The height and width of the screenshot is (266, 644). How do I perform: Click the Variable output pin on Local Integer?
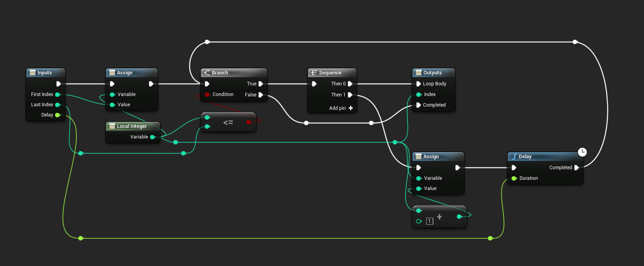[x=152, y=137]
